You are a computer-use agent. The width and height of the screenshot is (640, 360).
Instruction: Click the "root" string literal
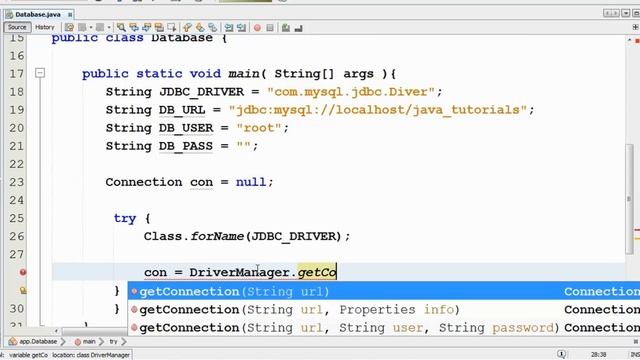259,128
